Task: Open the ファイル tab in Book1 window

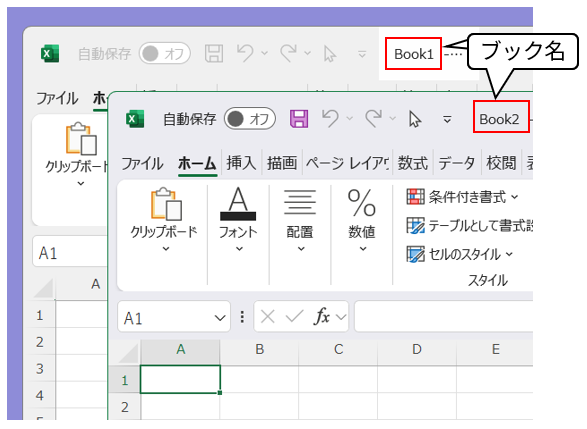Action: point(57,98)
